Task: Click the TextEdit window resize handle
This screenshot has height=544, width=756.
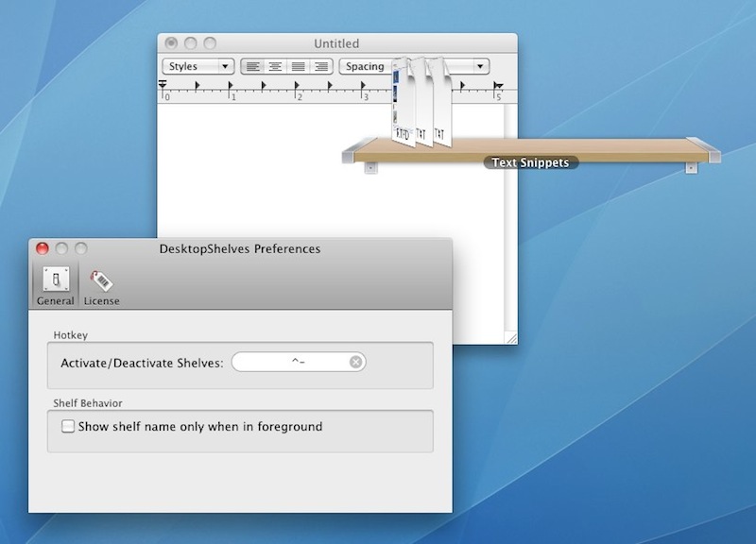Action: (510, 336)
